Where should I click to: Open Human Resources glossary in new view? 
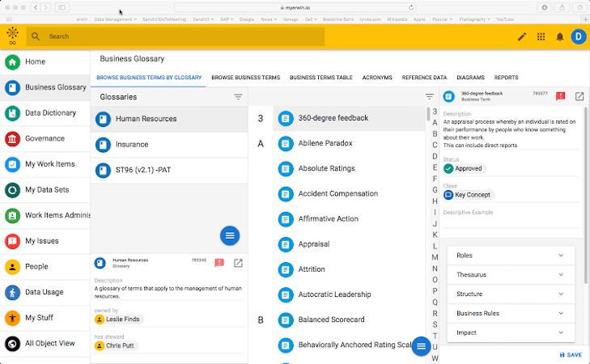tap(238, 263)
